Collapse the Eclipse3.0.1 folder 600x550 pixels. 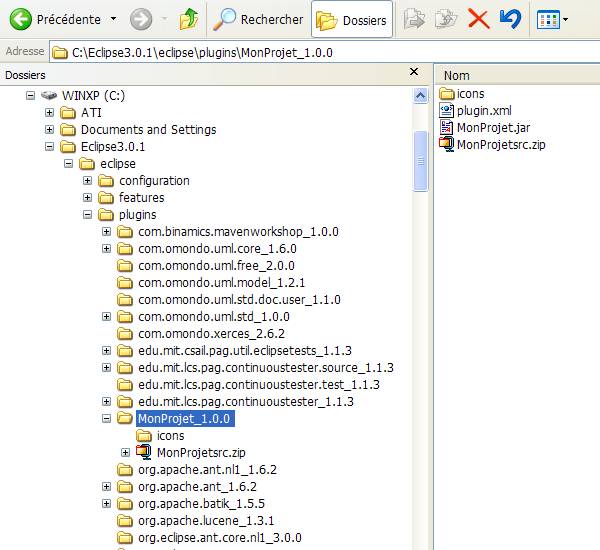pyautogui.click(x=49, y=146)
